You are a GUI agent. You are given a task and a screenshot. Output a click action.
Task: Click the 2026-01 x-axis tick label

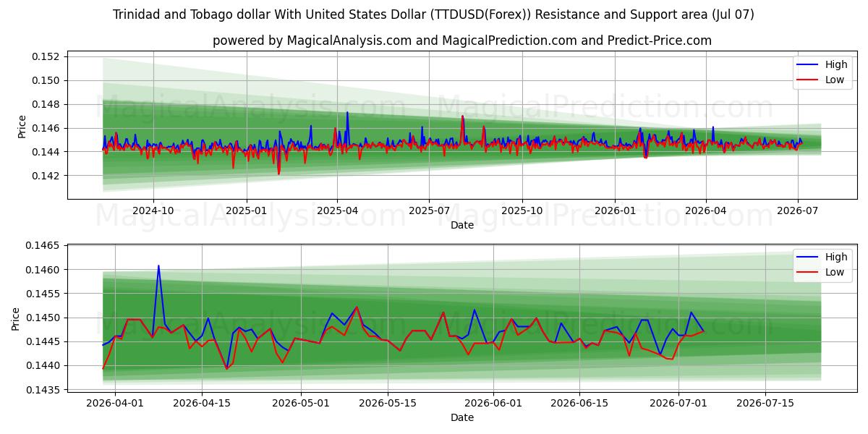(x=615, y=210)
